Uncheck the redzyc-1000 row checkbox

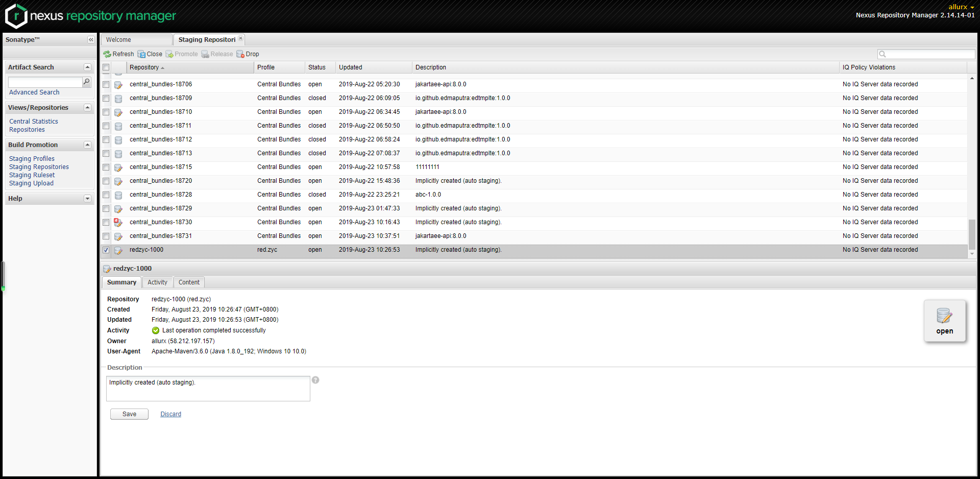(106, 250)
